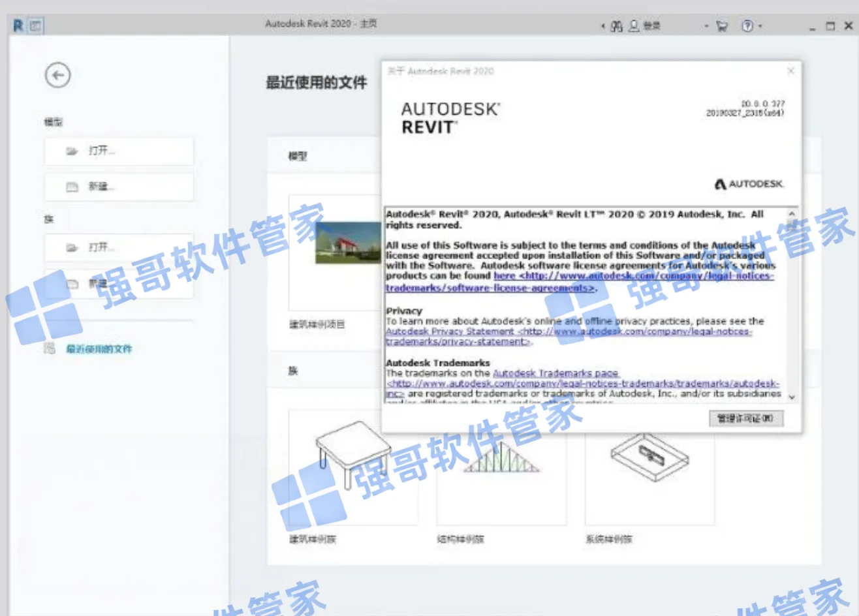Open the 建筑样例族 table family thumbnail
The width and height of the screenshot is (859, 616).
352,467
